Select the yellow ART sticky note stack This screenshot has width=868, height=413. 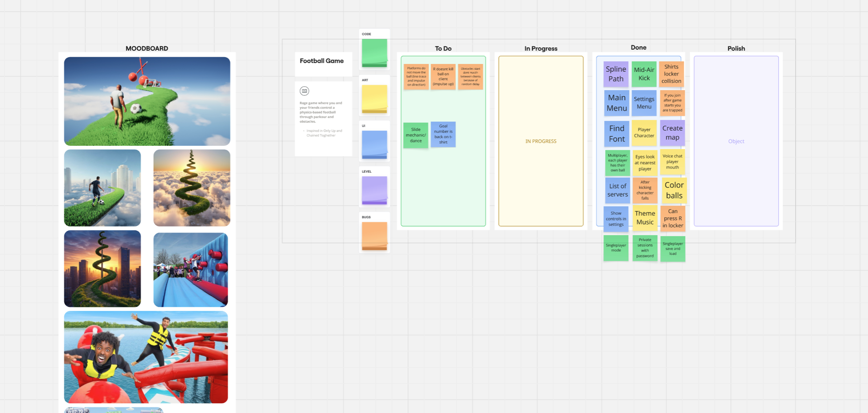coord(374,99)
